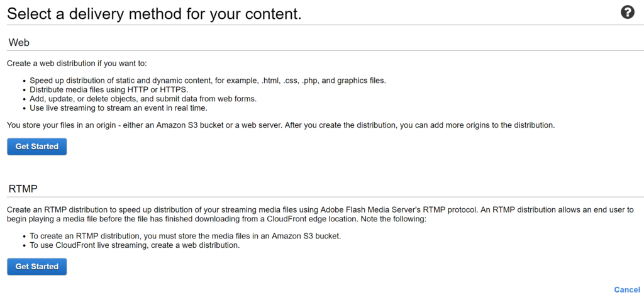Click the help question mark icon
The width and height of the screenshot is (644, 295).
coord(627,12)
